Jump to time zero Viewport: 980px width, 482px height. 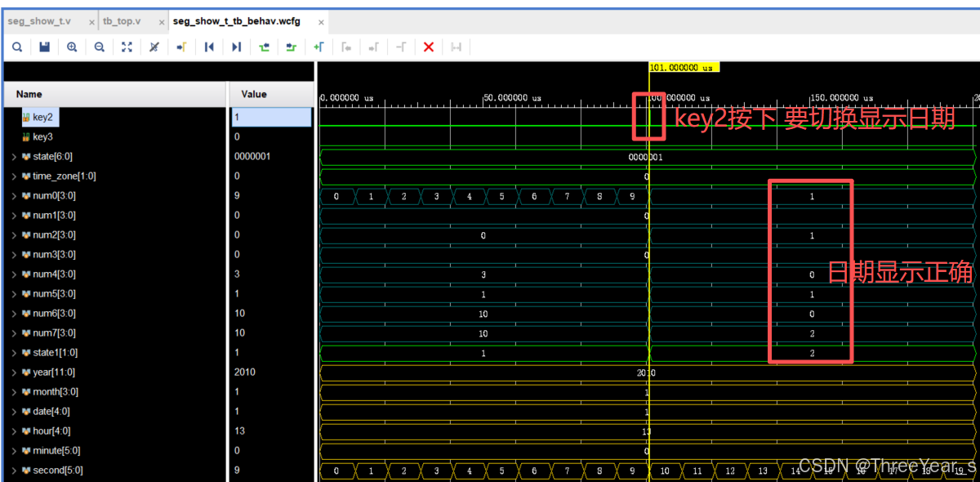pyautogui.click(x=209, y=47)
